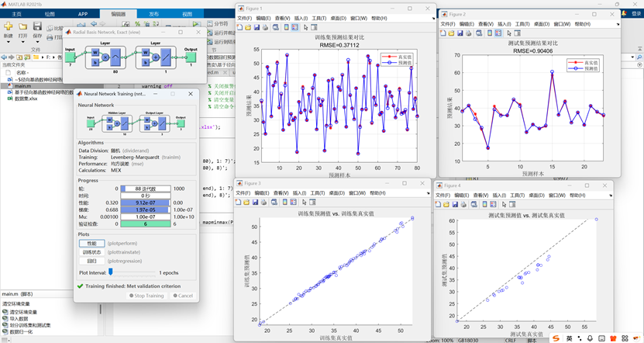This screenshot has width=644, height=343.
Task: Expand the dropdown arrow under 保存
Action: (x=37, y=42)
